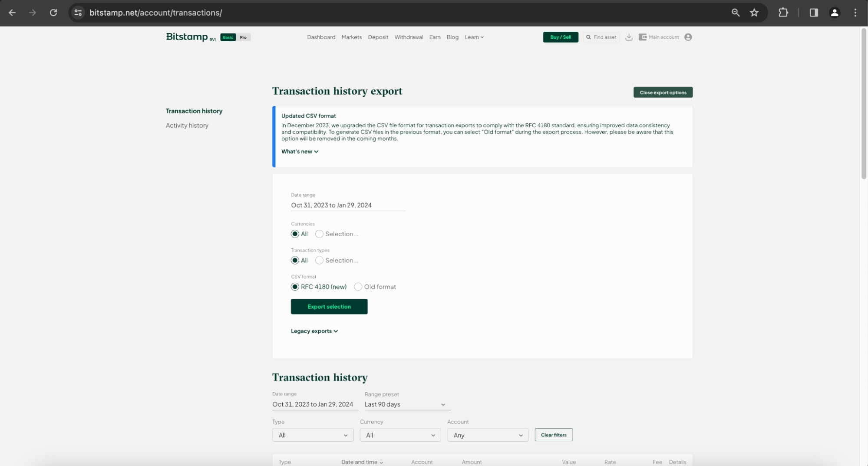Open Chrome profile avatar icon
The height and width of the screenshot is (466, 868).
click(835, 13)
